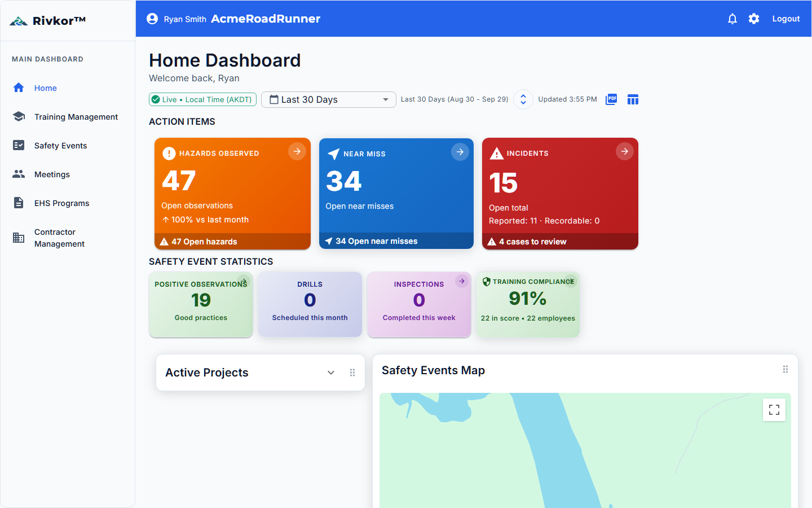This screenshot has width=812, height=508.
Task: Click the 4 cases to review footer
Action: click(x=560, y=242)
